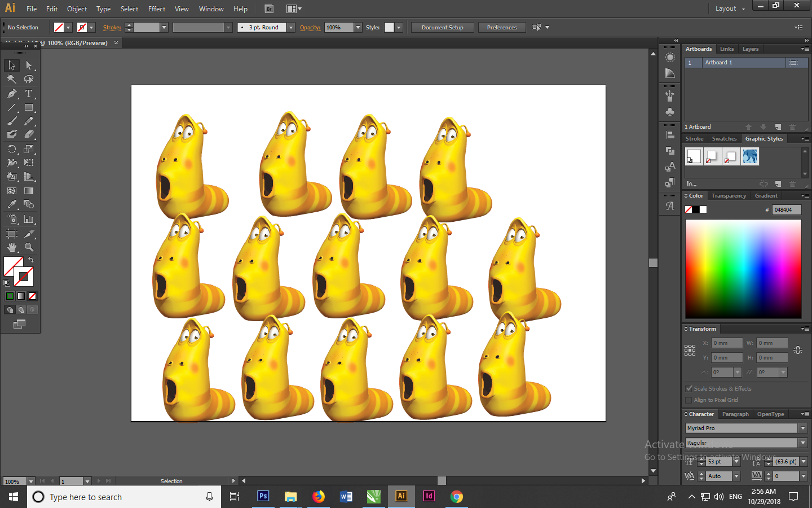Screen dimensions: 812x508
Task: Expand the Opacity 100% dropdown arrow
Action: click(358, 28)
